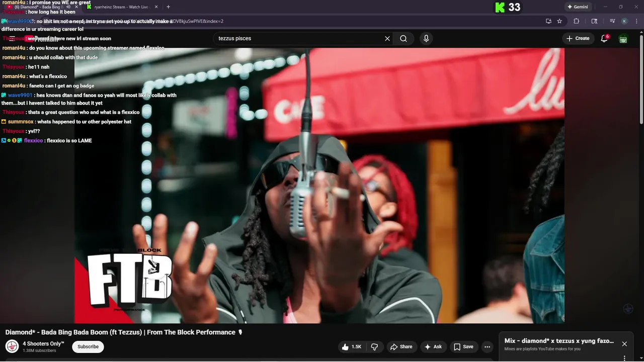644x362 pixels.
Task: Open the green account avatar menu
Action: (623, 39)
